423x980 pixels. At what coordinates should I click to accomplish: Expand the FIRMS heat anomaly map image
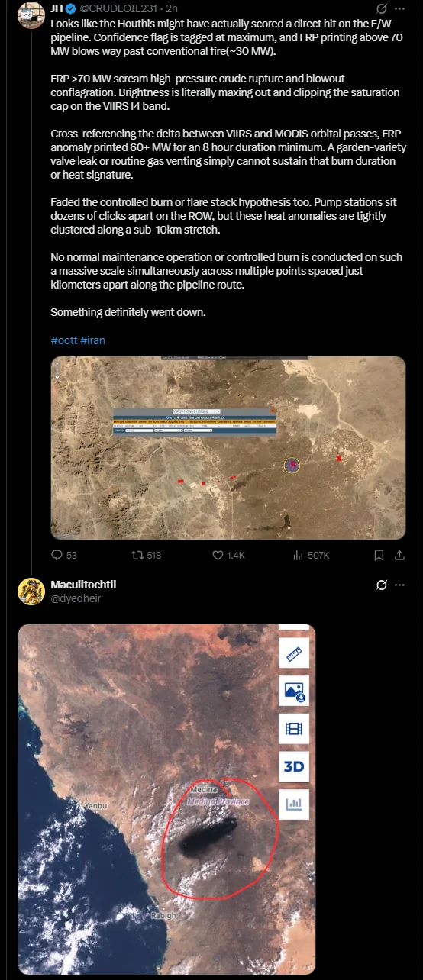click(x=228, y=448)
